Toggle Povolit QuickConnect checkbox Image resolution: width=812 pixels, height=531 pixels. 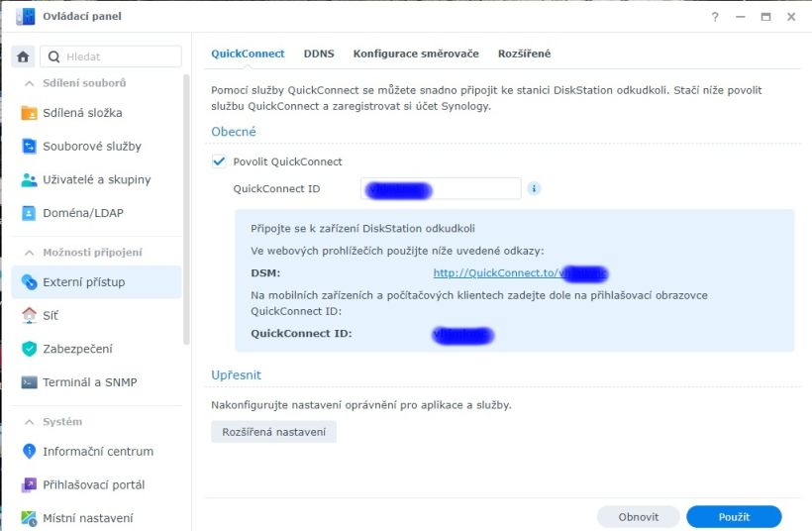(220, 161)
